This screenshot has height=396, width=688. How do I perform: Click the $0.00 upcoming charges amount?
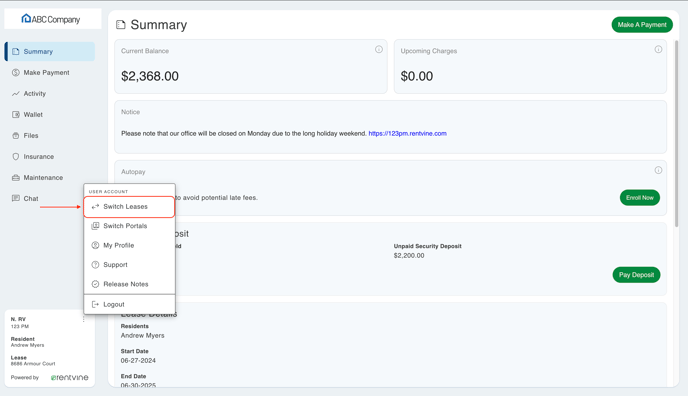click(x=417, y=76)
